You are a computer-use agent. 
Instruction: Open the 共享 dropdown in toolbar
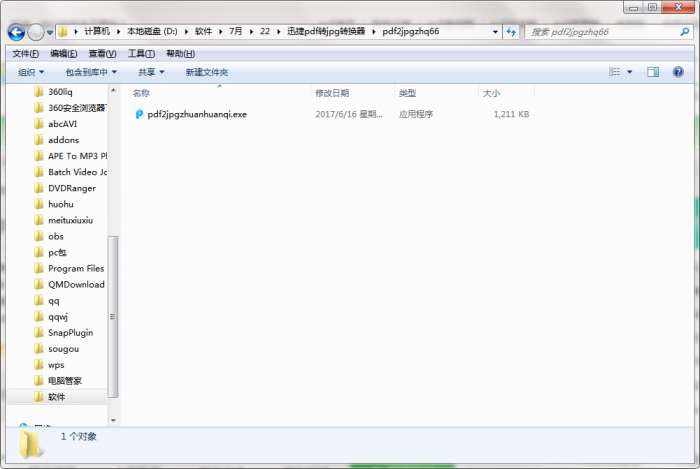(x=151, y=72)
